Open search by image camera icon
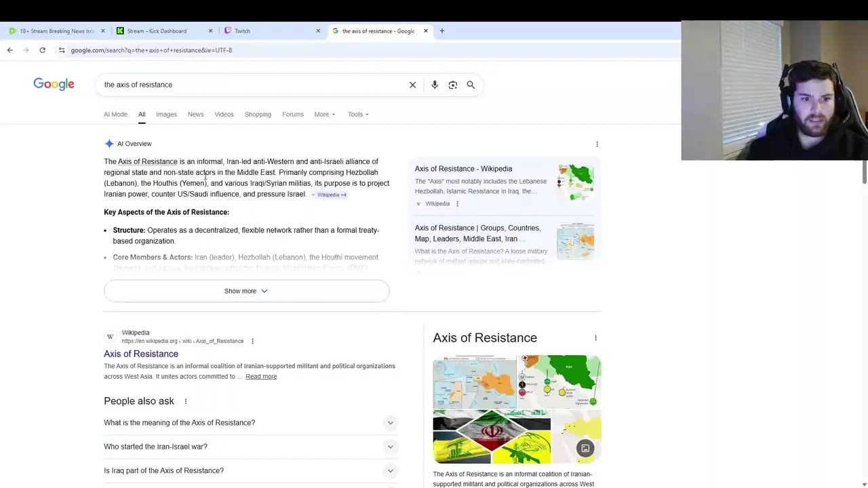868x488 pixels. [453, 85]
